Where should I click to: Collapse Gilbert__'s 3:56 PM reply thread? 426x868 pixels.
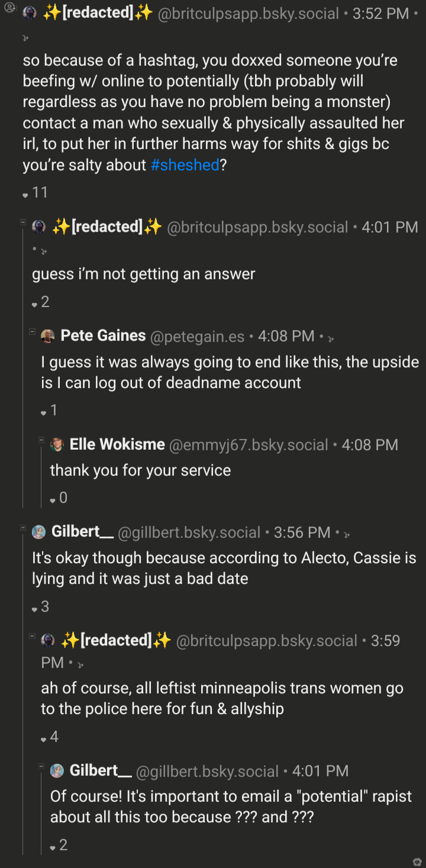23,527
